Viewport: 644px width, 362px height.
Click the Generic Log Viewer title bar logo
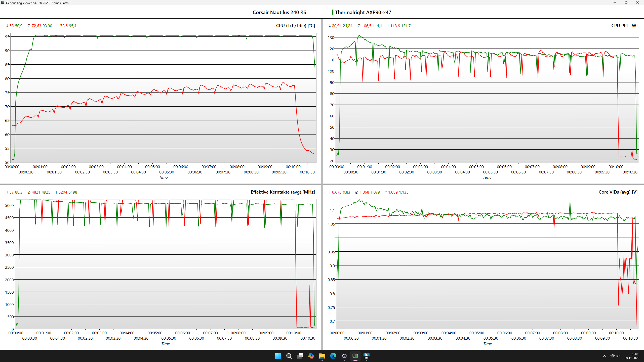[3, 3]
